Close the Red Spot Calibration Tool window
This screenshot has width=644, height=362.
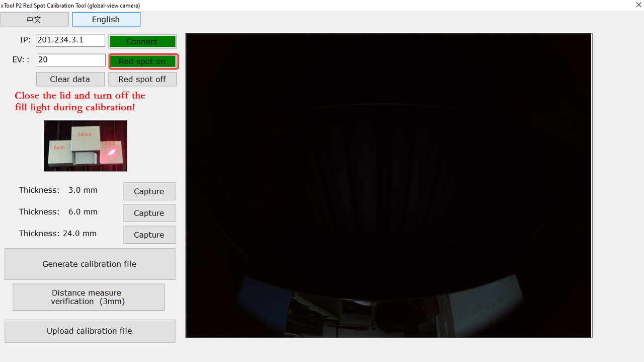tap(638, 5)
